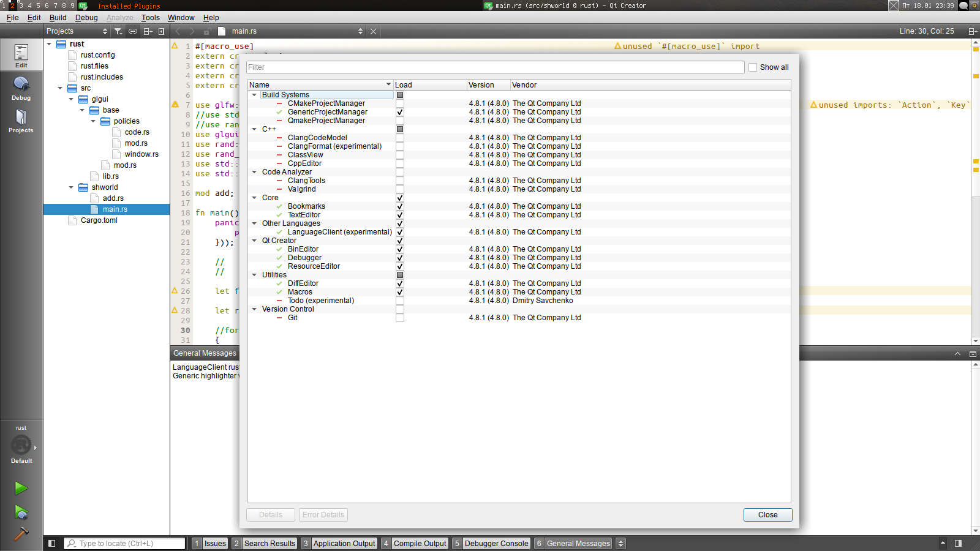This screenshot has height=551, width=980.
Task: Toggle the left sidebar visibility
Action: [x=52, y=543]
